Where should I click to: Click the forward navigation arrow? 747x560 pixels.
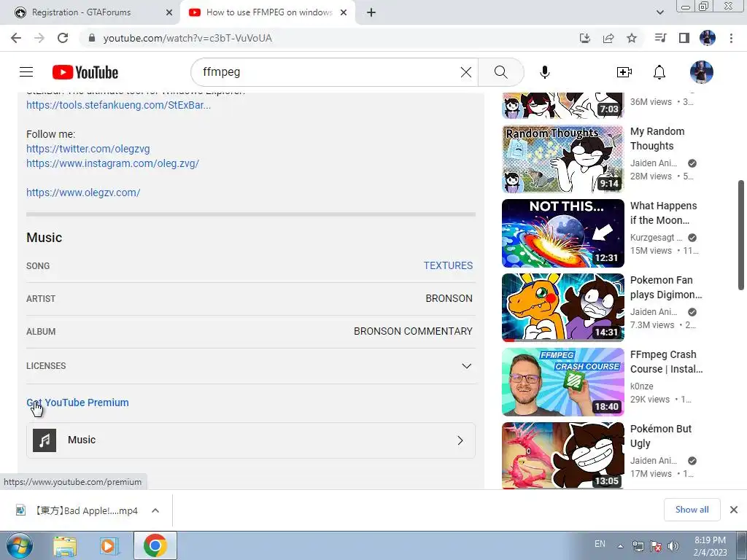39,38
